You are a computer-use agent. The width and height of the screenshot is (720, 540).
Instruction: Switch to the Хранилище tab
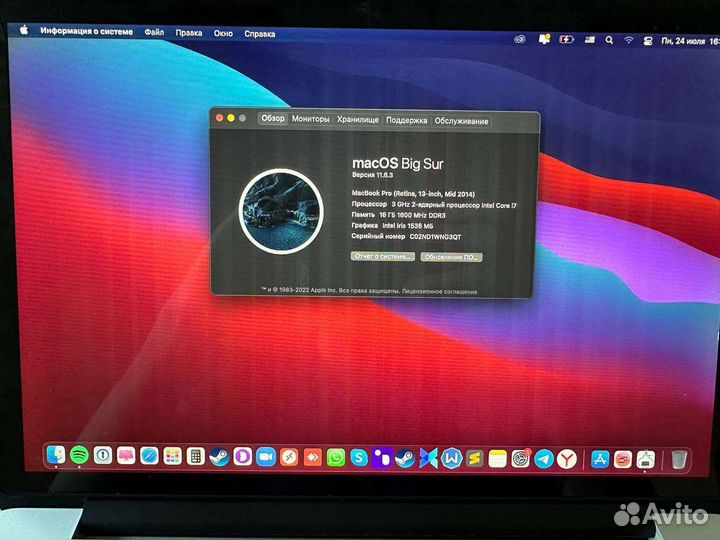[358, 119]
